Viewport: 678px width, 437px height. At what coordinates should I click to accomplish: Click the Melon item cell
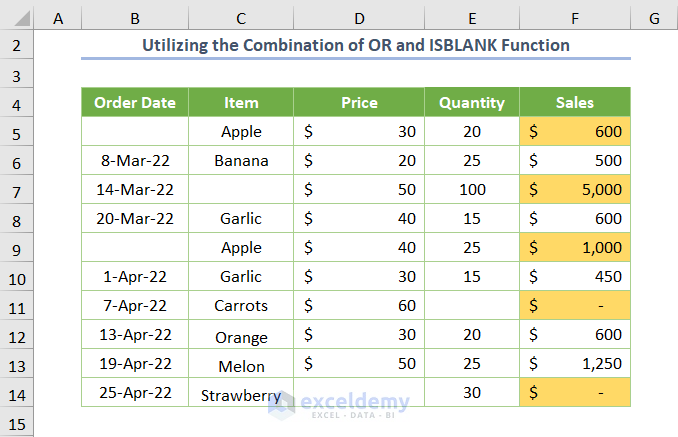(x=241, y=364)
